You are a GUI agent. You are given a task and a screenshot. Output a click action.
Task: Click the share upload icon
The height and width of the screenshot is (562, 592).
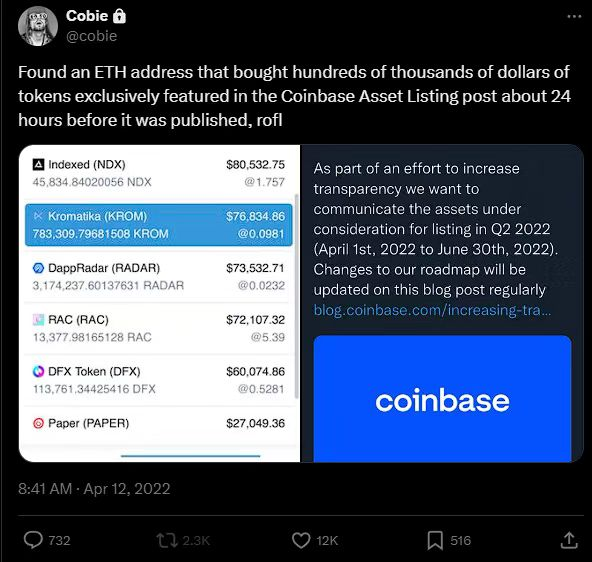pyautogui.click(x=569, y=540)
